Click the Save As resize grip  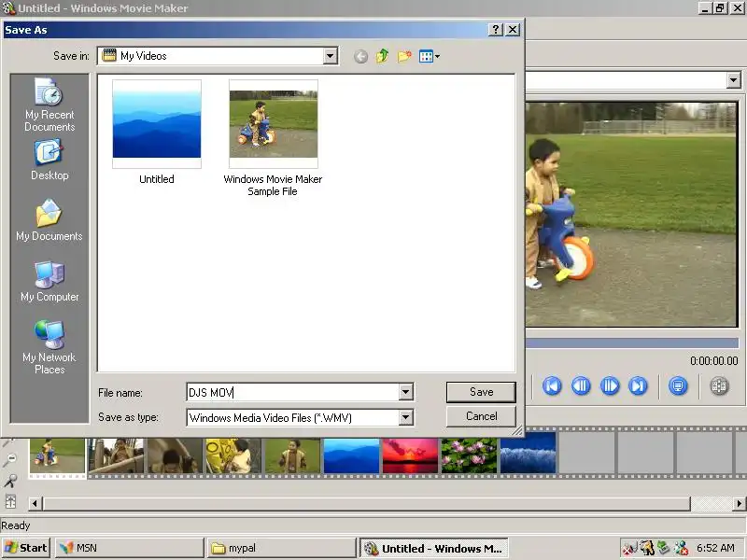[517, 430]
